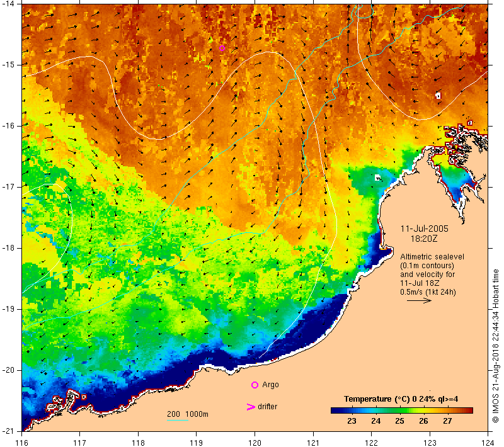Viewport: 504px width, 447px height.
Task: Click the temperature color bar
Action: (402, 410)
